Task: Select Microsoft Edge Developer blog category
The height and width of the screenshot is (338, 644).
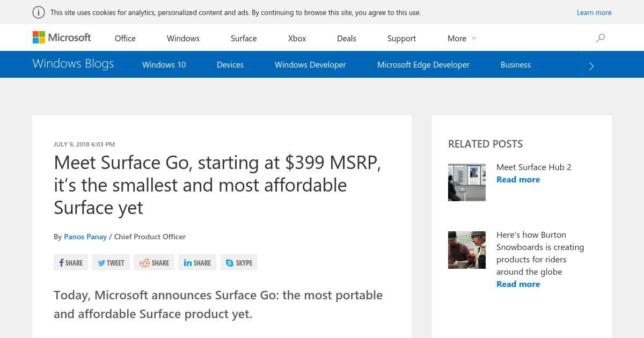Action: (x=423, y=64)
